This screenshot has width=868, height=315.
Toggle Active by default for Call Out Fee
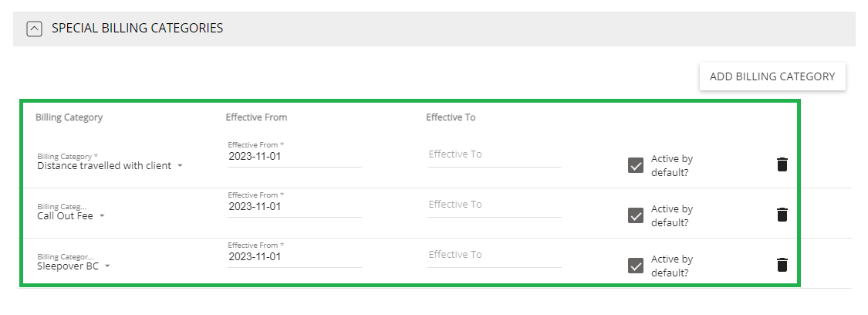[x=636, y=216]
